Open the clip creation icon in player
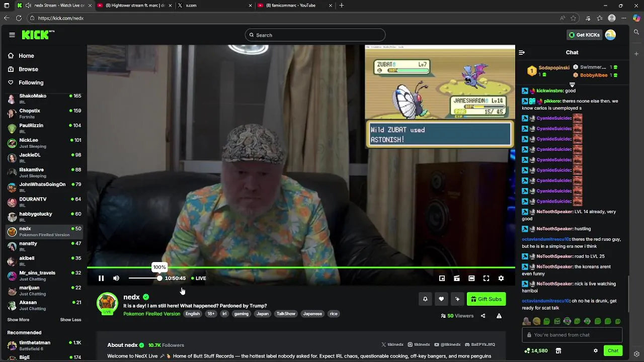 [457, 278]
